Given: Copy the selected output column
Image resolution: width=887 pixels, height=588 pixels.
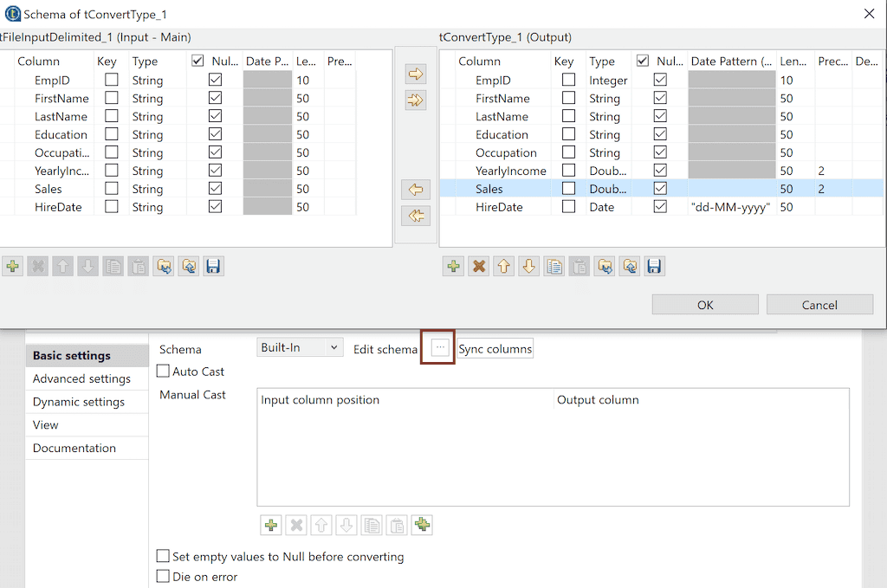Looking at the screenshot, I should (x=554, y=266).
